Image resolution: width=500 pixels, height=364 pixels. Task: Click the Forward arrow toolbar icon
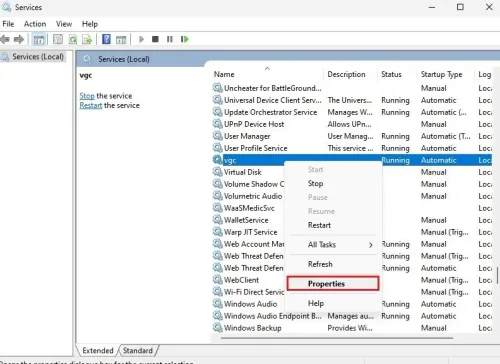coord(19,39)
